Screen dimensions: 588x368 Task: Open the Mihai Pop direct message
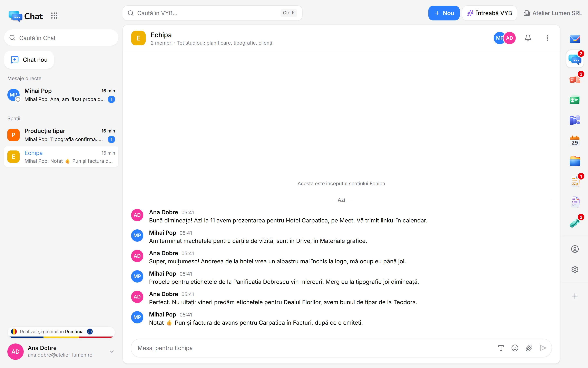(x=61, y=95)
